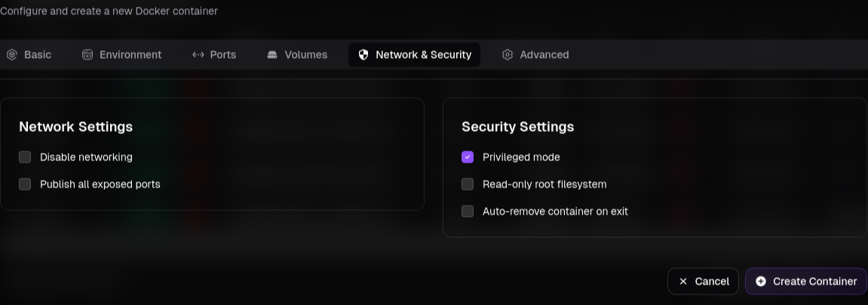Open the Volumes tab
This screenshot has height=305, width=868.
tap(305, 55)
